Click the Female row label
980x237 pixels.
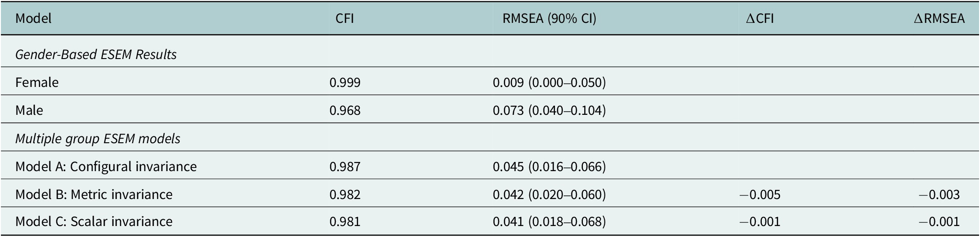pos(37,82)
